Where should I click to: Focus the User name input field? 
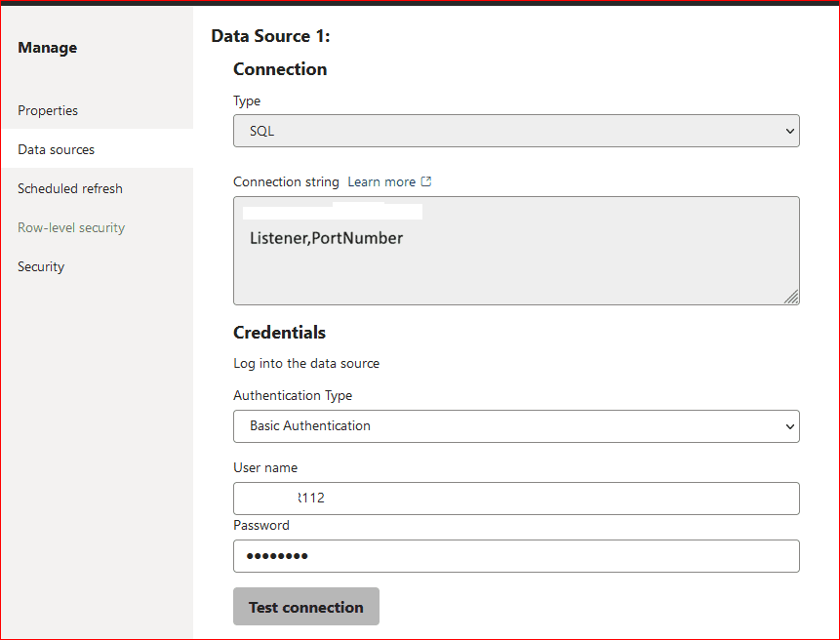[x=515, y=499]
